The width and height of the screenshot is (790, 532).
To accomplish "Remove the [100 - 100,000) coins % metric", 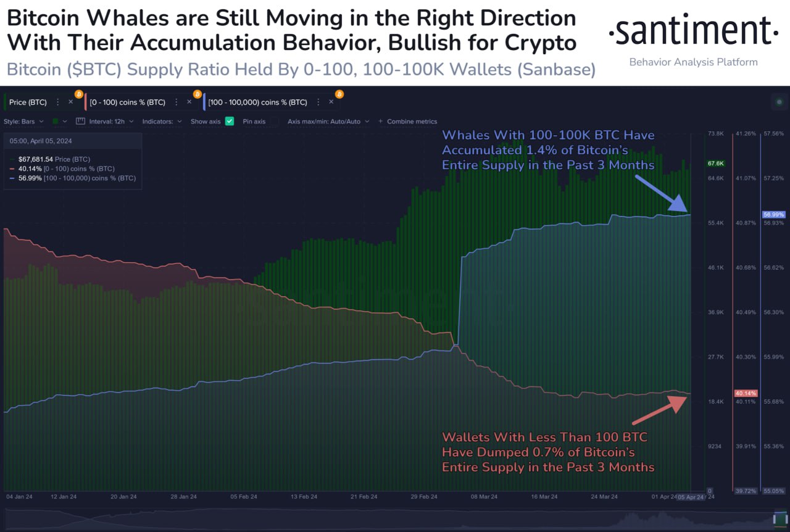I will click(331, 102).
